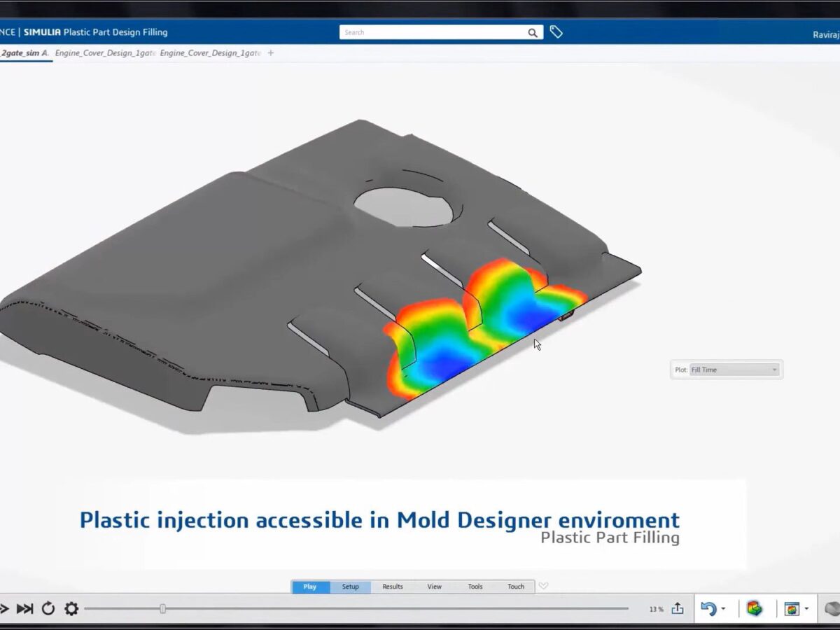Click the SIMULIA Plastic Part Design Filling title
The image size is (840, 630).
coord(96,32)
